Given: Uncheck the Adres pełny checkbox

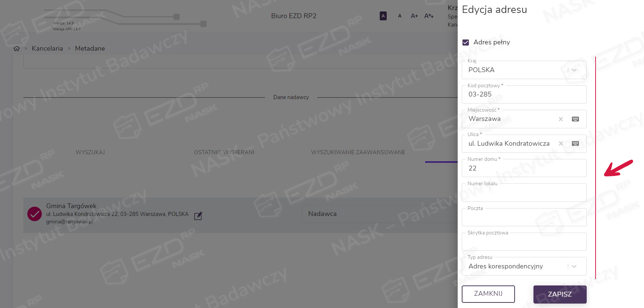Looking at the screenshot, I should coord(466,43).
